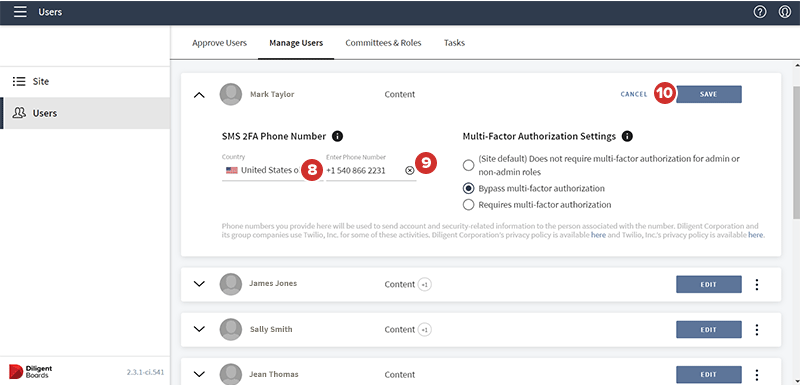Select Bypass multi-factor authorization
This screenshot has height=385, width=800.
(468, 189)
